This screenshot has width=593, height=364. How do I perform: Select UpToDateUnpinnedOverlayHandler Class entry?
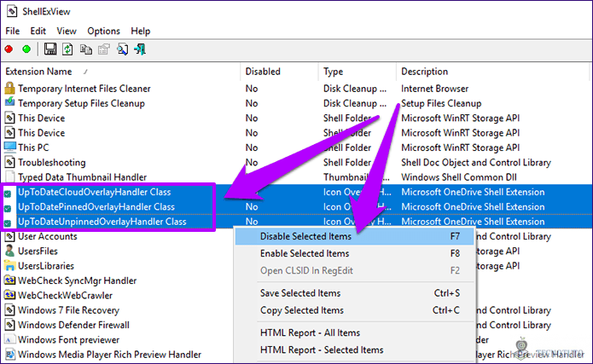coord(102,222)
